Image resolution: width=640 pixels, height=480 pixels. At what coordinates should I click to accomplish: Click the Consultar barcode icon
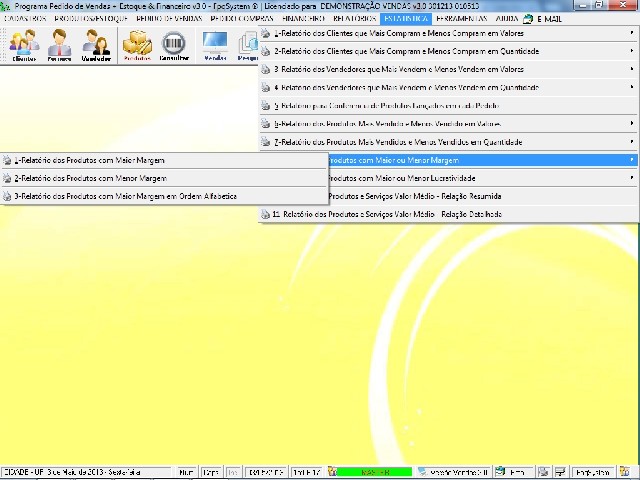point(174,46)
